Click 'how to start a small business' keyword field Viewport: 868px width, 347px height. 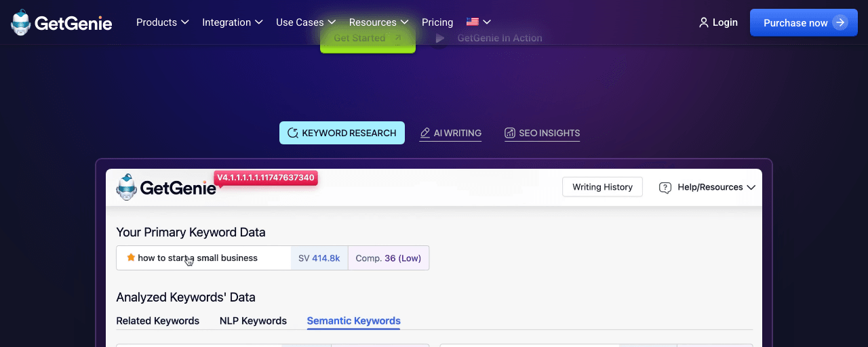click(x=203, y=258)
